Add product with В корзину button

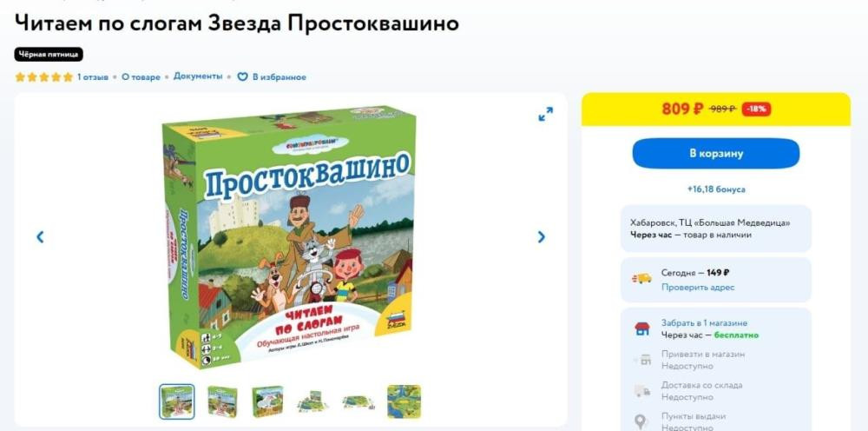(716, 154)
